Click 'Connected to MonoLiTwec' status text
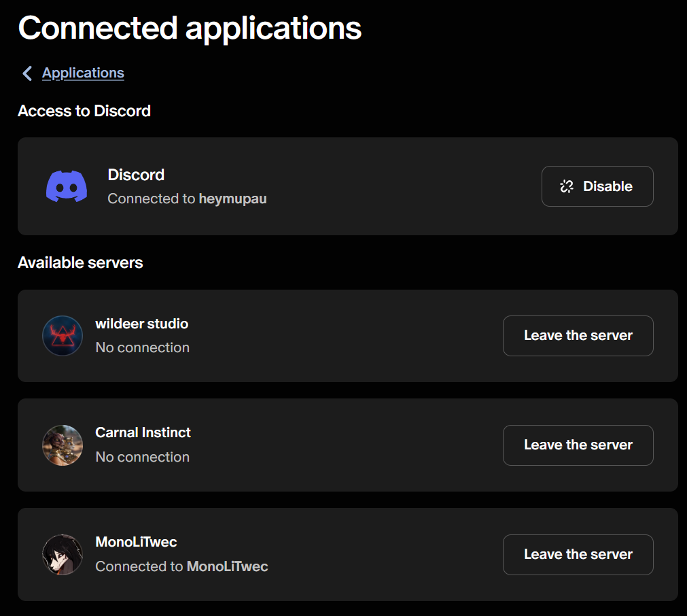The image size is (687, 616). (181, 566)
